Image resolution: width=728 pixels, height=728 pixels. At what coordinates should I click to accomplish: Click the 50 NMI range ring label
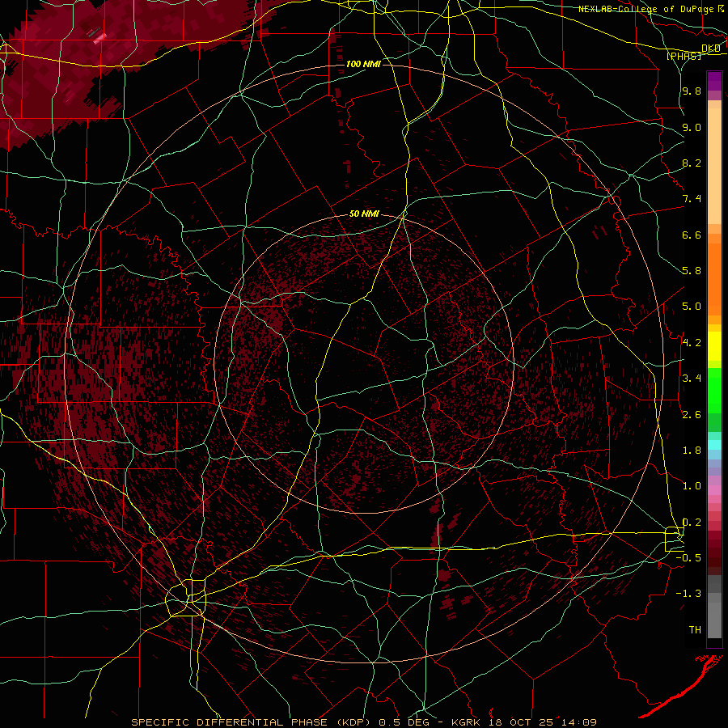(x=364, y=214)
